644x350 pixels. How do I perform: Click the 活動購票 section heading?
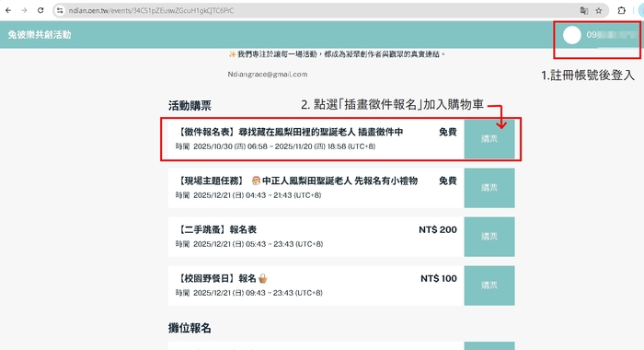[190, 106]
